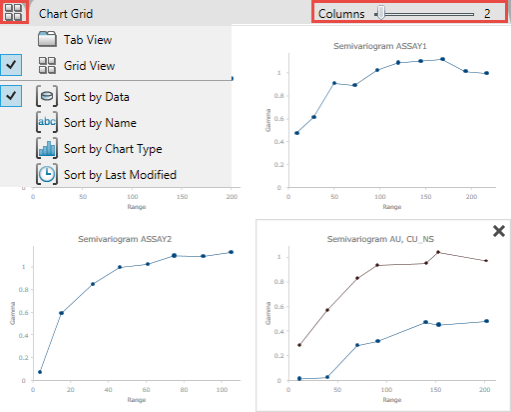Click the Sort by Name abc icon

[47, 122]
